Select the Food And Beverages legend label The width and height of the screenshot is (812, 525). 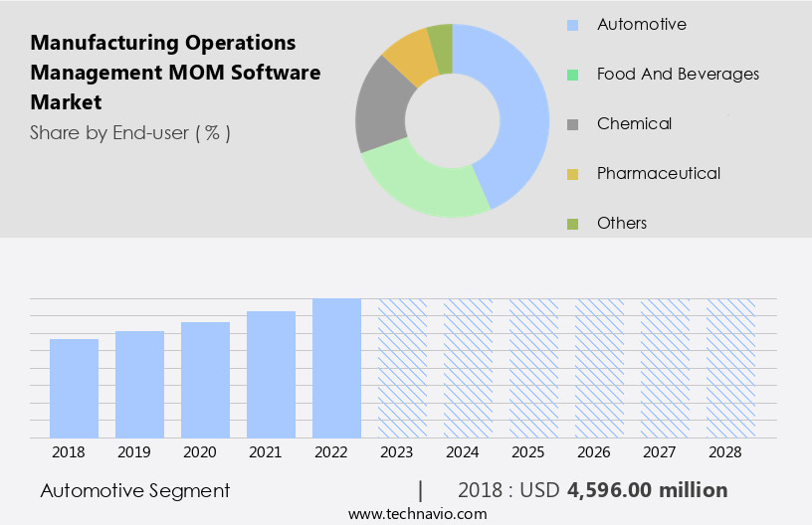(x=678, y=75)
